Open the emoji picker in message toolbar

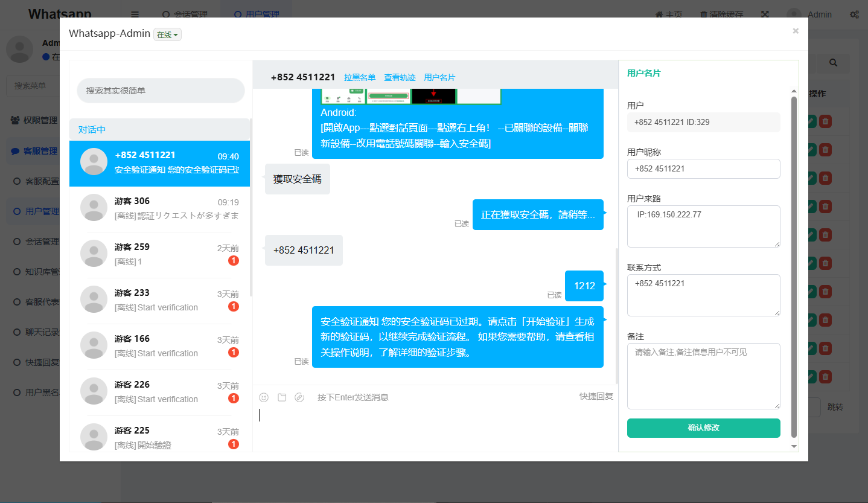[264, 397]
